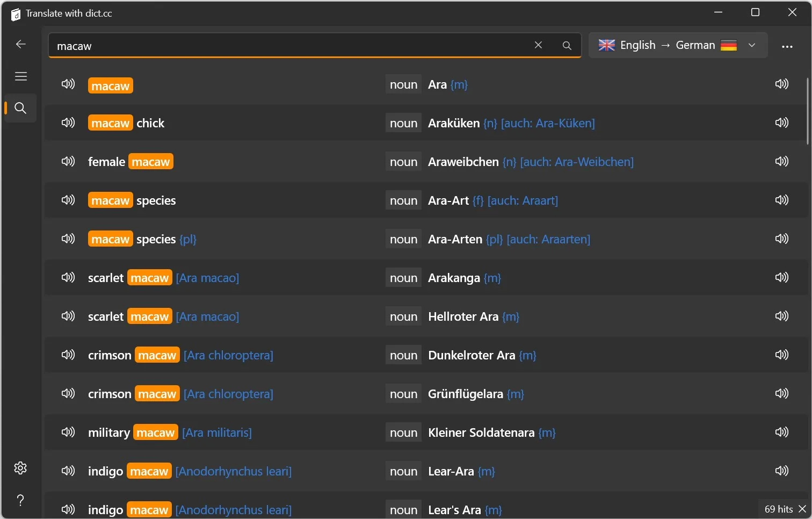Minimize the Translate with dict.cc window

coord(718,12)
